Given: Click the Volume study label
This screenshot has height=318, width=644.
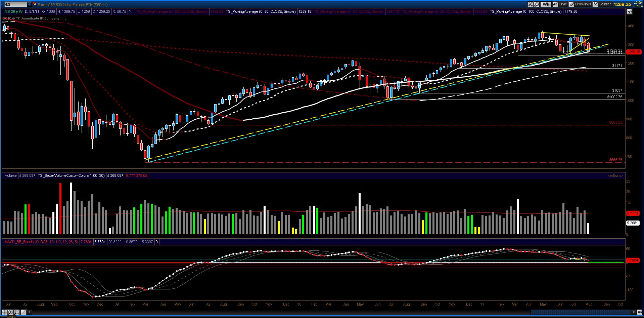Looking at the screenshot, I should (10, 175).
